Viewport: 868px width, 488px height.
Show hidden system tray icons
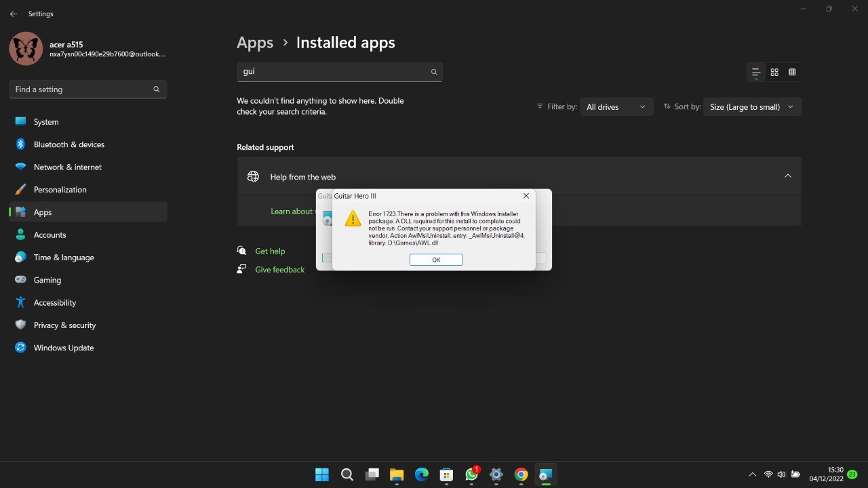pos(752,474)
